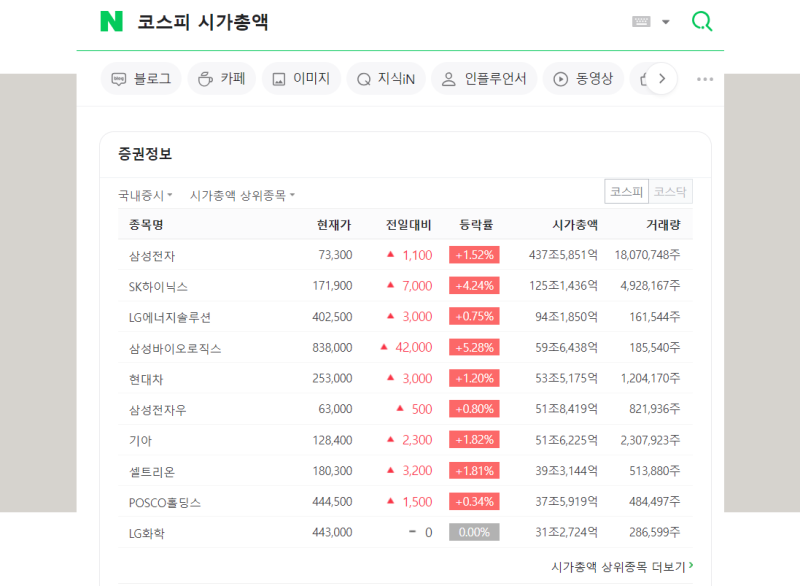Screen dimensions: 800x586
Task: Open the 지식iN search tab
Action: click(386, 79)
